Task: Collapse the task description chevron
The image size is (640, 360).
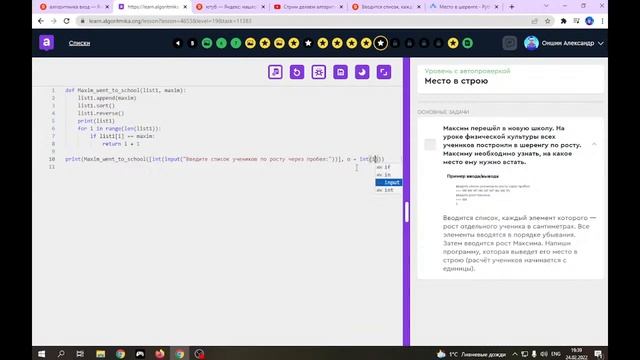Action: pos(594,144)
